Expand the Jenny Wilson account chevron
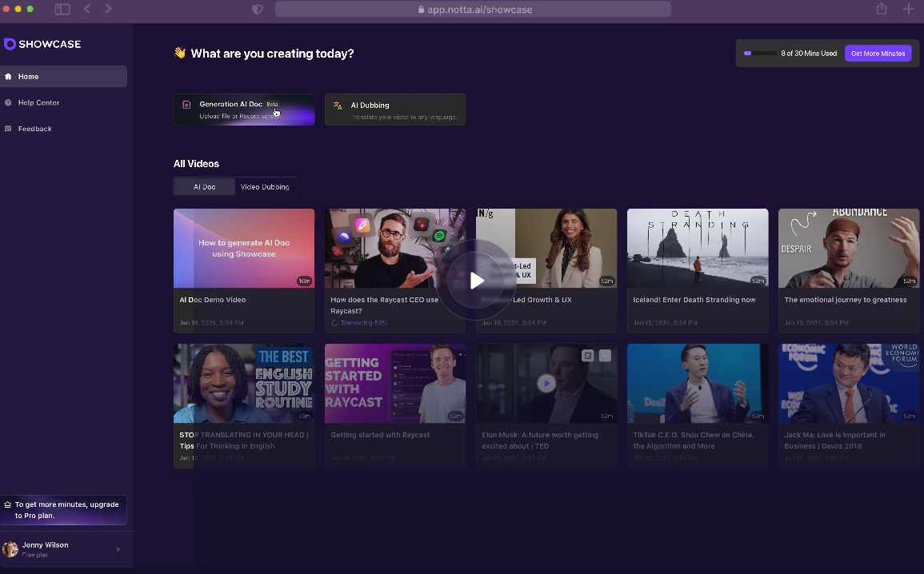This screenshot has width=924, height=574. 118,549
